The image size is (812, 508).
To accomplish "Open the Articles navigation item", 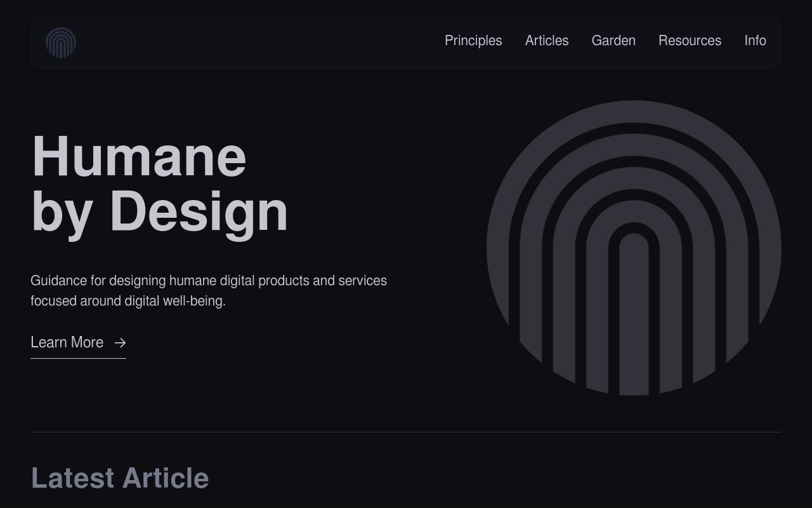I will click(547, 41).
